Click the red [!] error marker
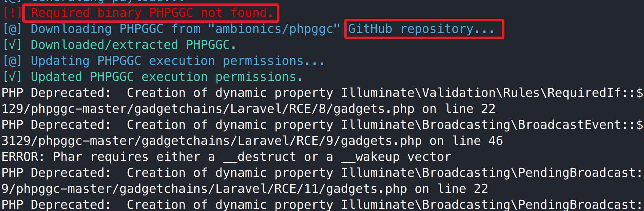Viewport: 644px width, 211px height. (x=12, y=13)
